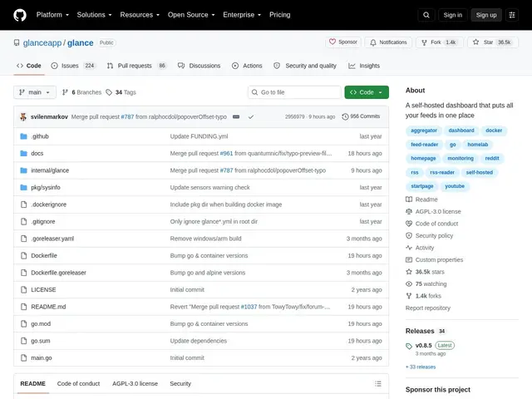
Task: Open the pkg/sysinfo folder
Action: tap(46, 187)
